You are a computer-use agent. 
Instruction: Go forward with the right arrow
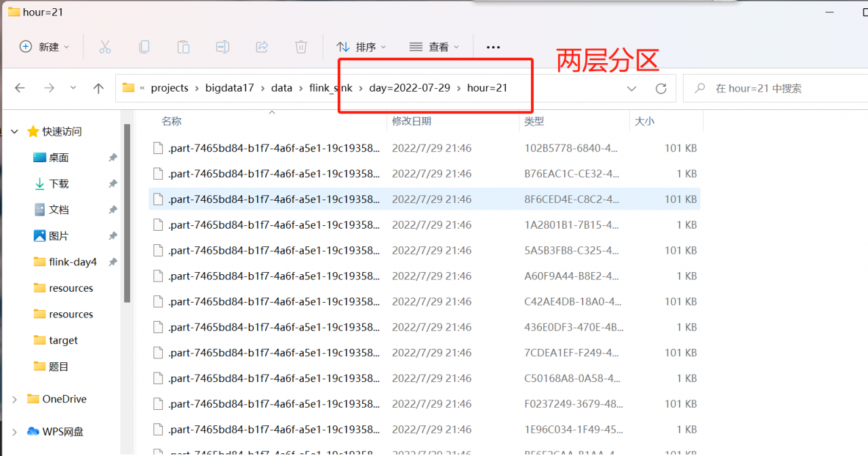coord(49,88)
